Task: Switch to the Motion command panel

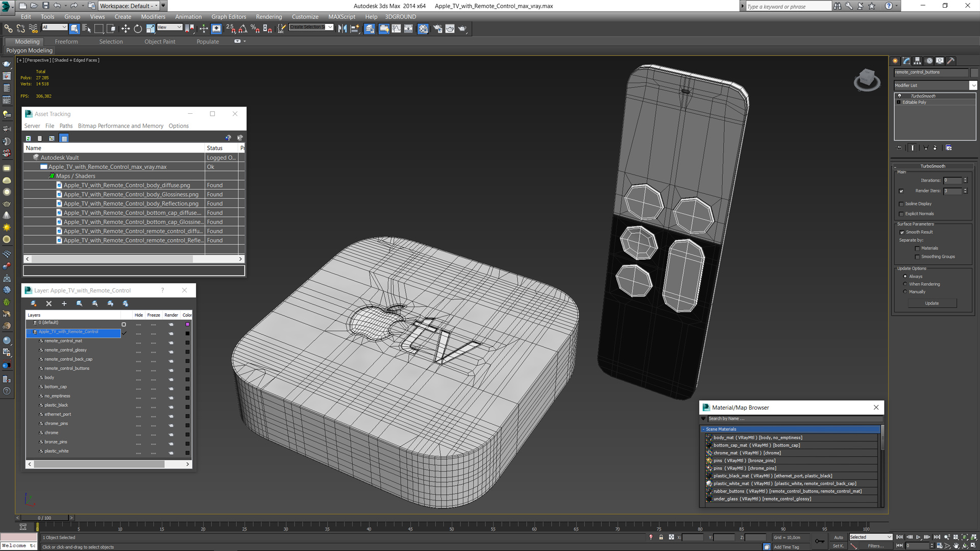Action: 929,61
